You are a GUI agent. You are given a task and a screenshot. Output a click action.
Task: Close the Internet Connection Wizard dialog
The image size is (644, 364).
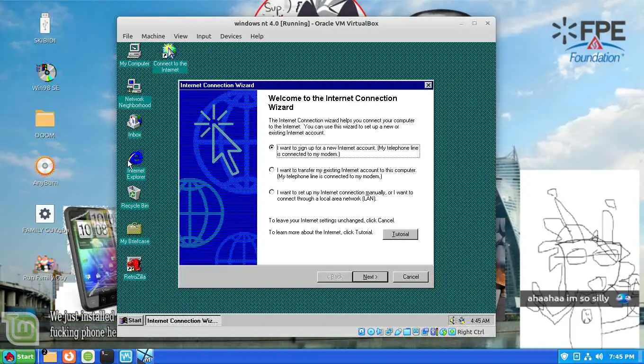pos(428,85)
